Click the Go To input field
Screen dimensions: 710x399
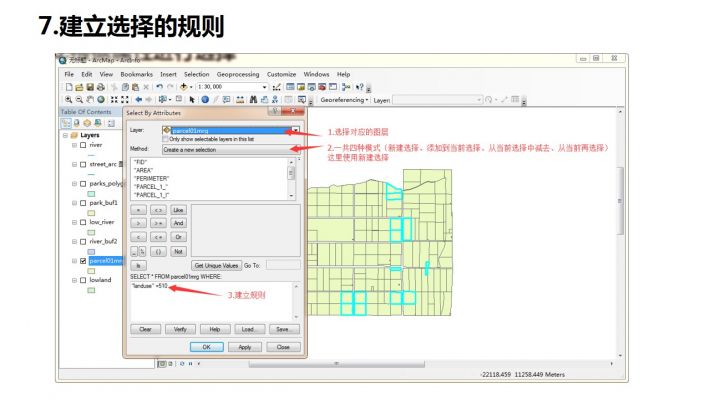click(x=283, y=265)
